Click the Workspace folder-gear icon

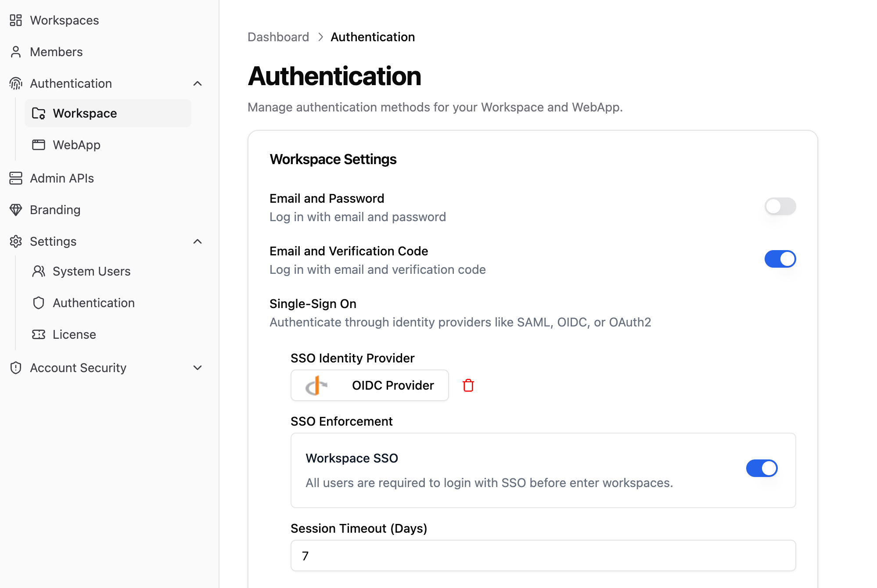point(39,113)
